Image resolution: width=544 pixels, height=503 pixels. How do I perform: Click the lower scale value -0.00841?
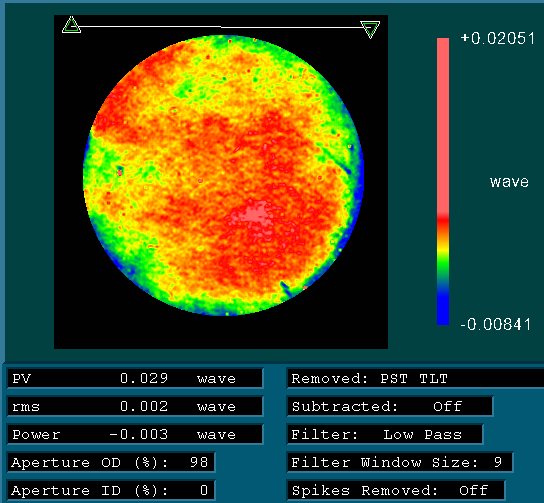pyautogui.click(x=496, y=325)
